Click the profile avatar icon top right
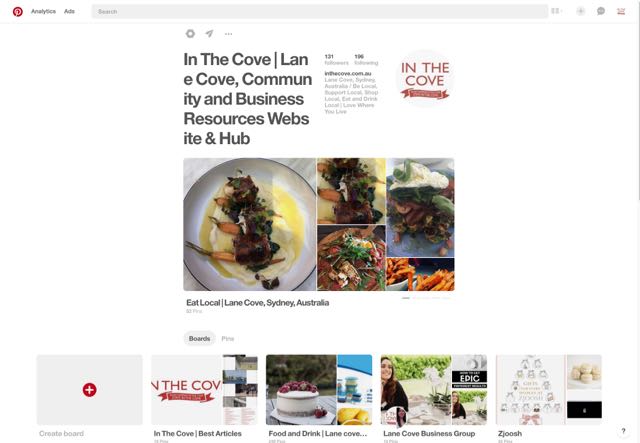The width and height of the screenshot is (640, 443). click(621, 11)
